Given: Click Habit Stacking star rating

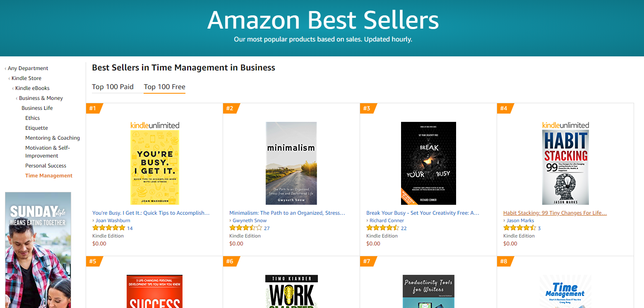Looking at the screenshot, I should pyautogui.click(x=519, y=228).
